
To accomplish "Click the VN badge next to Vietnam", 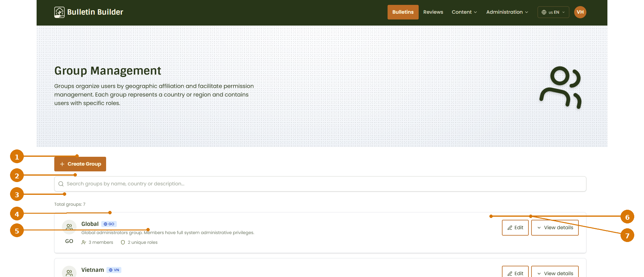I will (x=114, y=270).
